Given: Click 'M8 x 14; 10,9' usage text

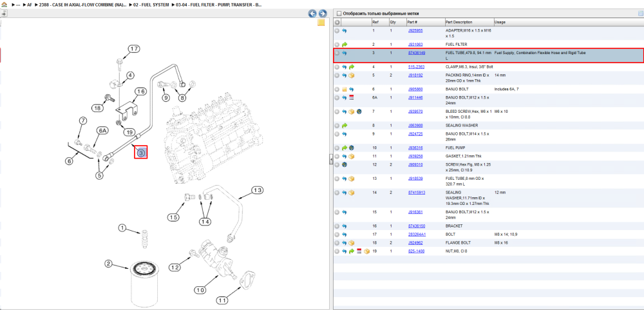Looking at the screenshot, I should pos(506,235).
